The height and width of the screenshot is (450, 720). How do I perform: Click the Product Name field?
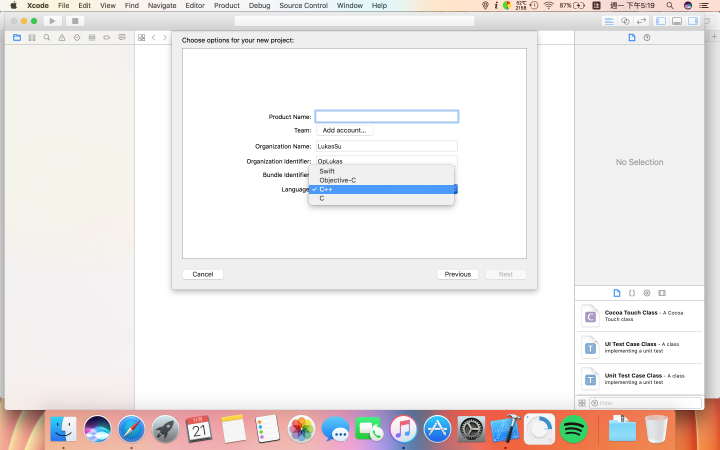click(387, 117)
